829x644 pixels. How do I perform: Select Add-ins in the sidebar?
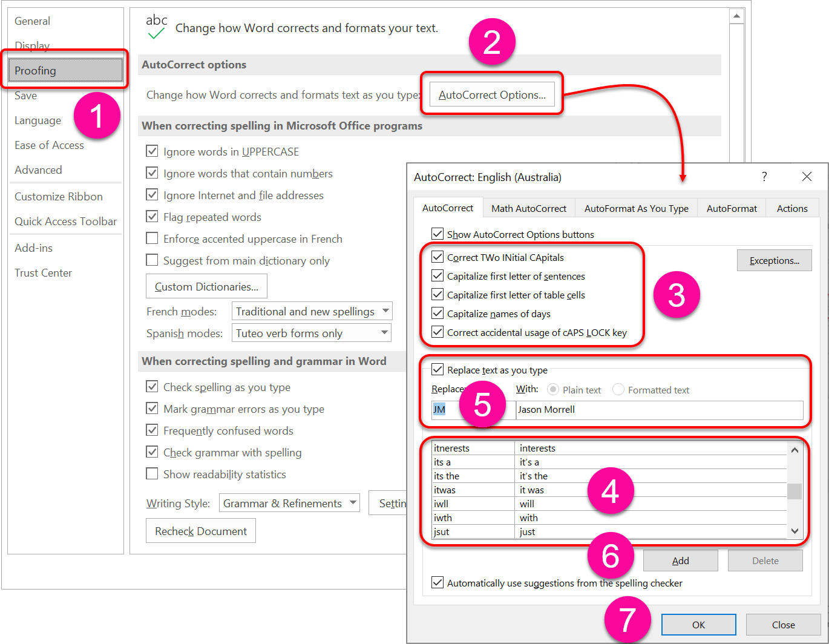[34, 248]
